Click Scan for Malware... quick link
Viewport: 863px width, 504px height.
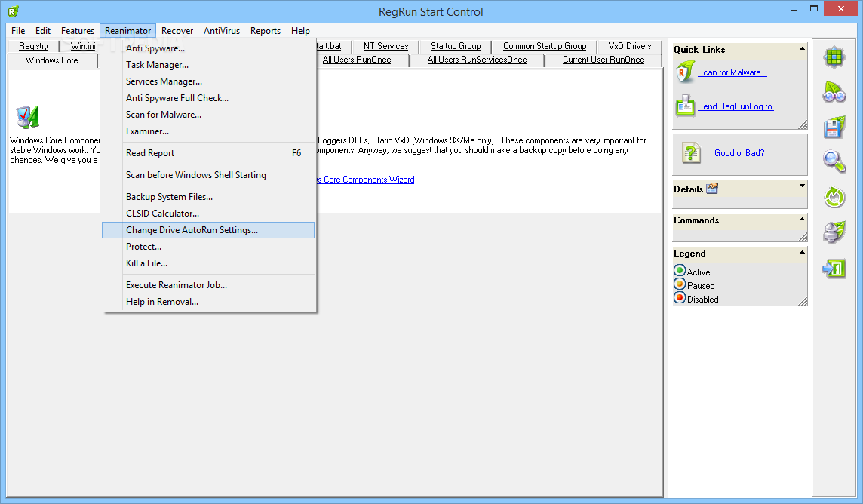pyautogui.click(x=732, y=72)
